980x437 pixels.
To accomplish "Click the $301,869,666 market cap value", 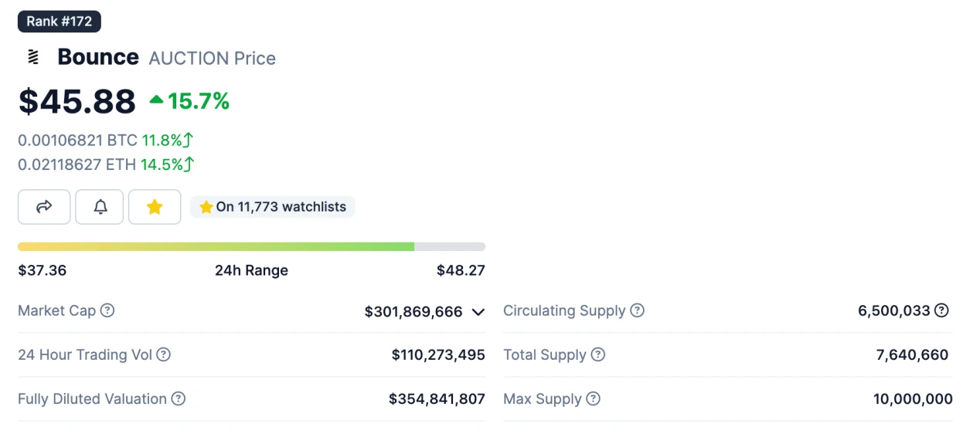I will click(x=413, y=311).
